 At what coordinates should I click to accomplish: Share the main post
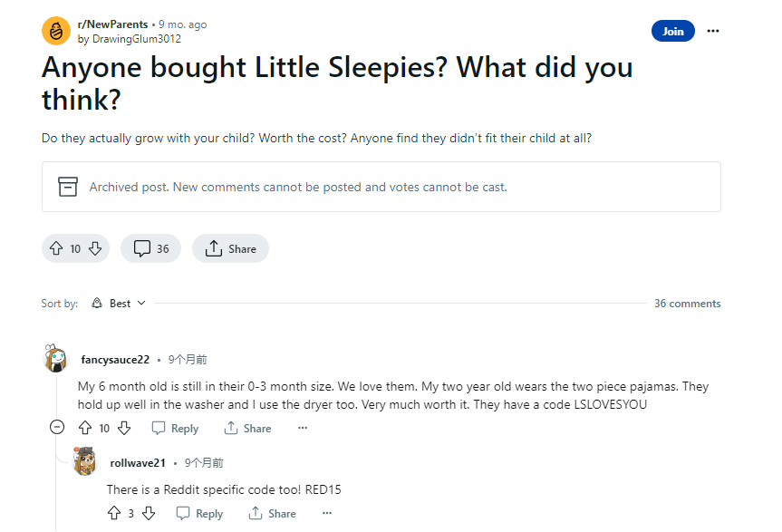(230, 248)
